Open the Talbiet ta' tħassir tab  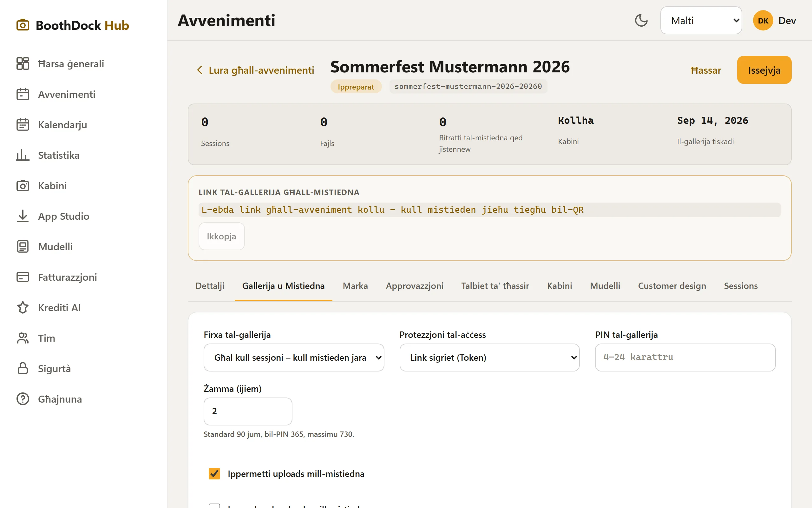(495, 286)
